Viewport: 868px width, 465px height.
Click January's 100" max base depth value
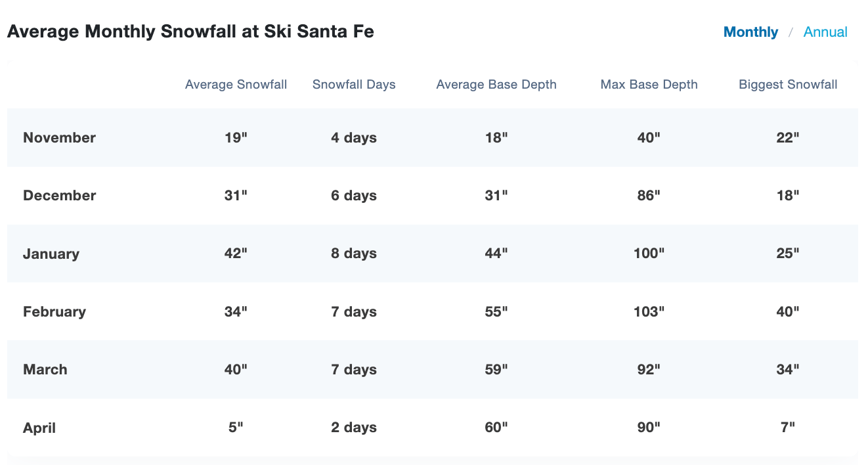pyautogui.click(x=649, y=254)
